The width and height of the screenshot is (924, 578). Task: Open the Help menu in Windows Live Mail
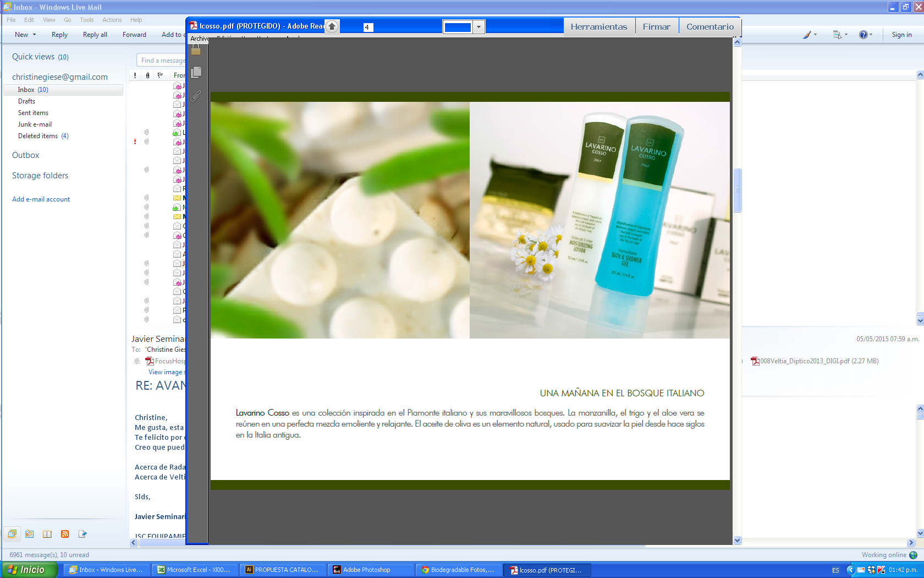pyautogui.click(x=136, y=20)
